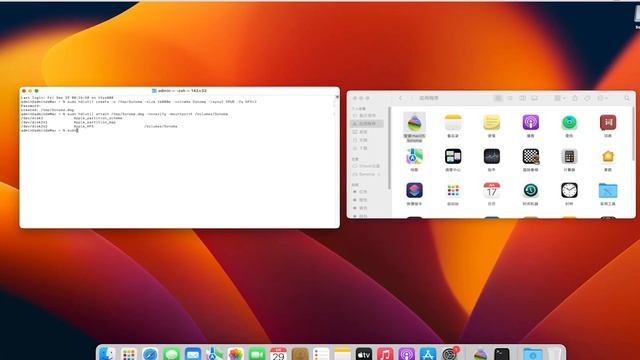640x360 pixels.
Task: Select the Time Machine app icon
Action: [x=530, y=191]
